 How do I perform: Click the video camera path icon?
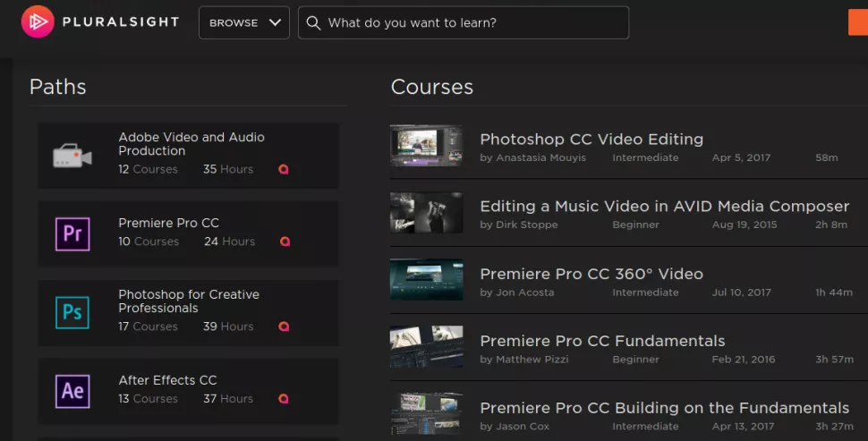tap(72, 156)
